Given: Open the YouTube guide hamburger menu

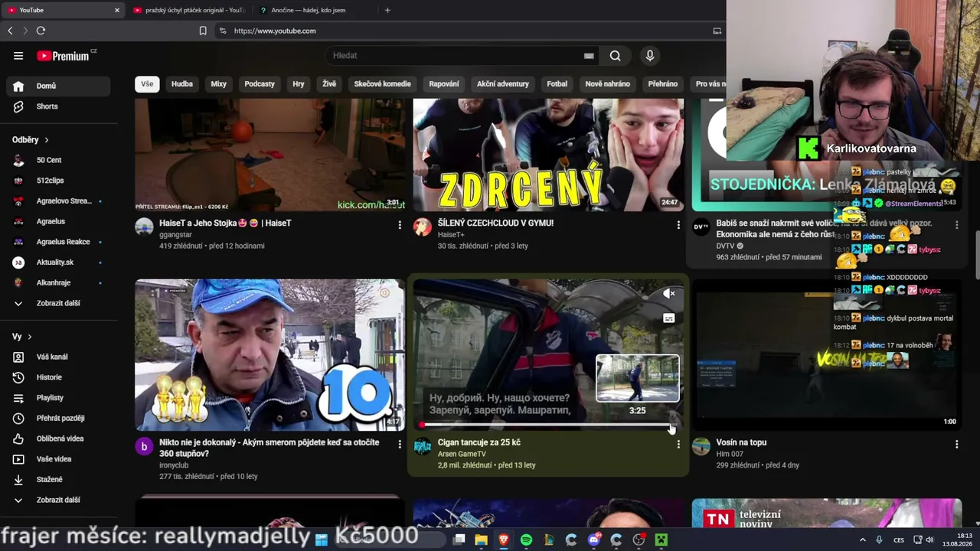Looking at the screenshot, I should coord(18,56).
